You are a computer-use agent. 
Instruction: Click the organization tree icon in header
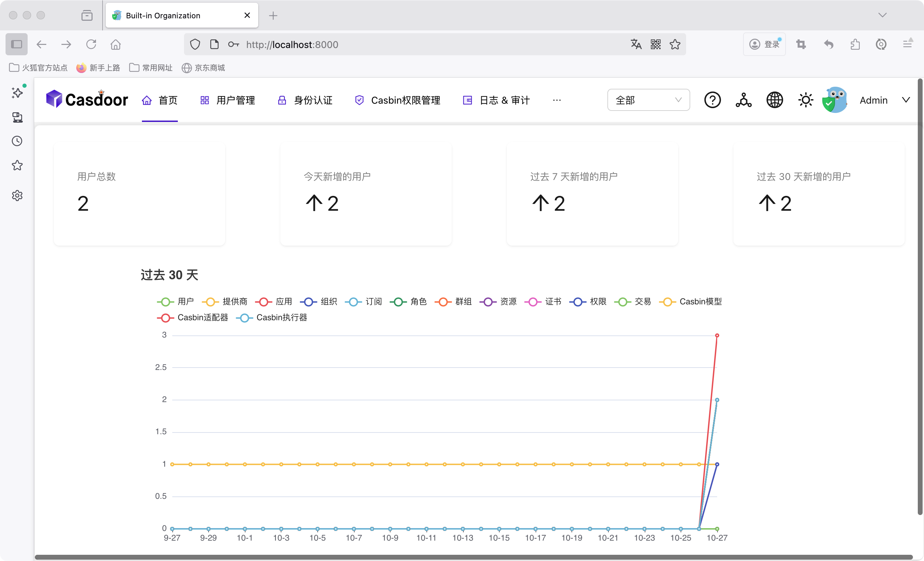(x=743, y=100)
